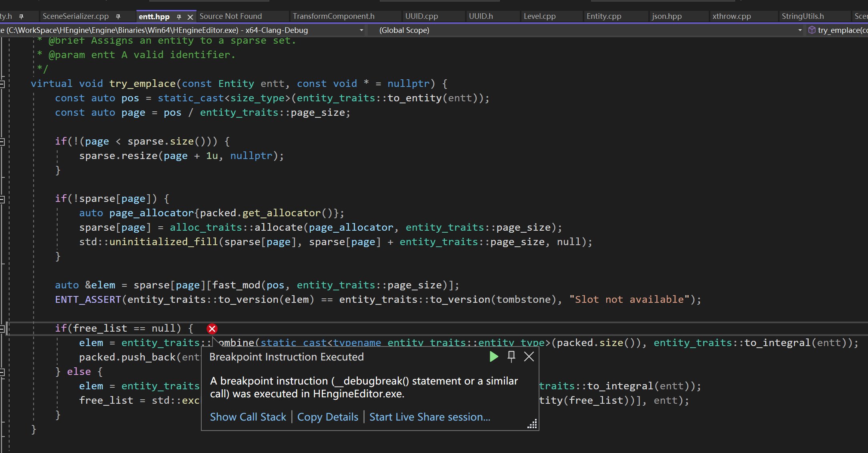Click Copy Details

(327, 417)
